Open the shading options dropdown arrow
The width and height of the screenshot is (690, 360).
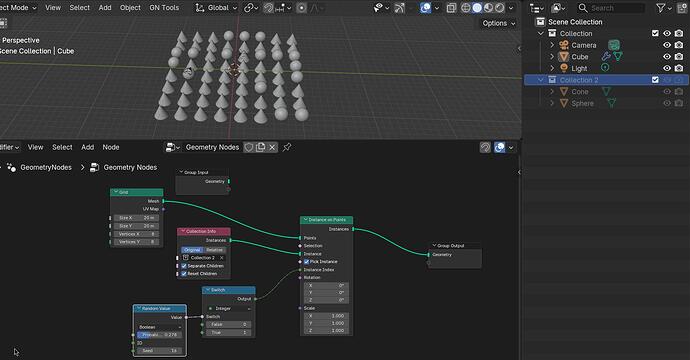click(x=511, y=8)
